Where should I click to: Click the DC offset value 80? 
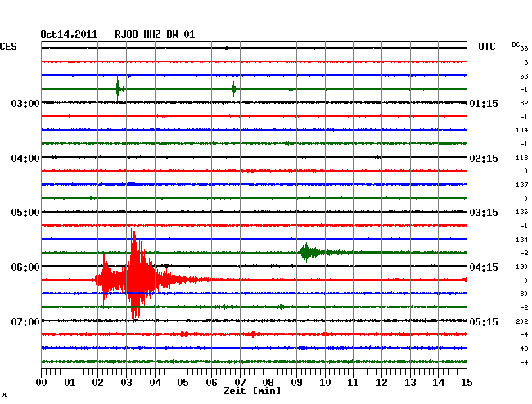(x=524, y=294)
